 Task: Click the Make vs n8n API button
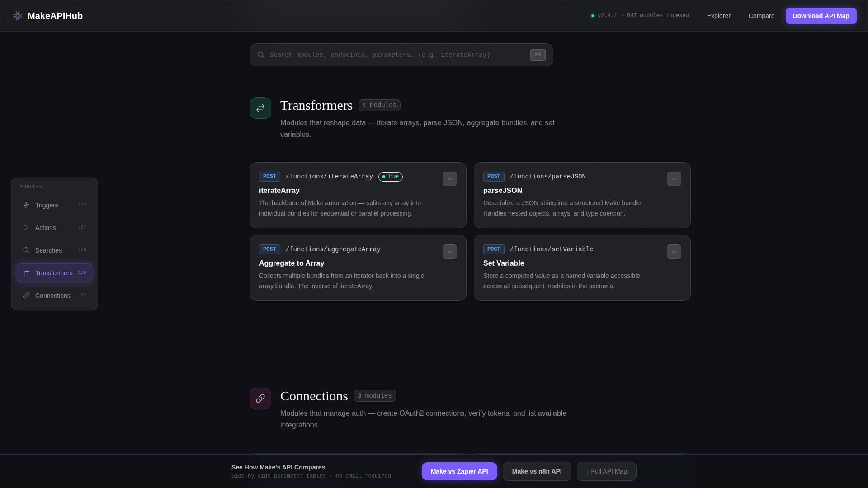[x=537, y=471]
